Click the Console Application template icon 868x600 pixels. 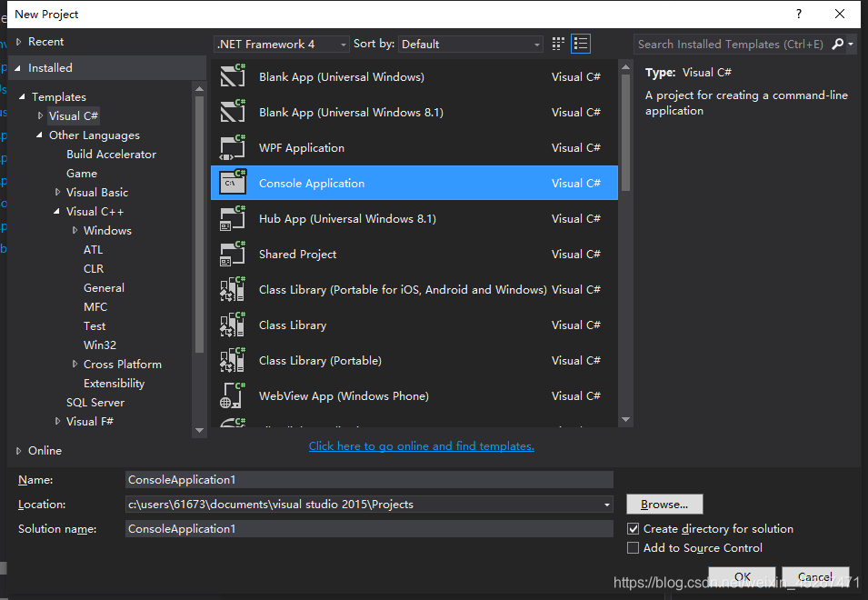pyautogui.click(x=233, y=182)
